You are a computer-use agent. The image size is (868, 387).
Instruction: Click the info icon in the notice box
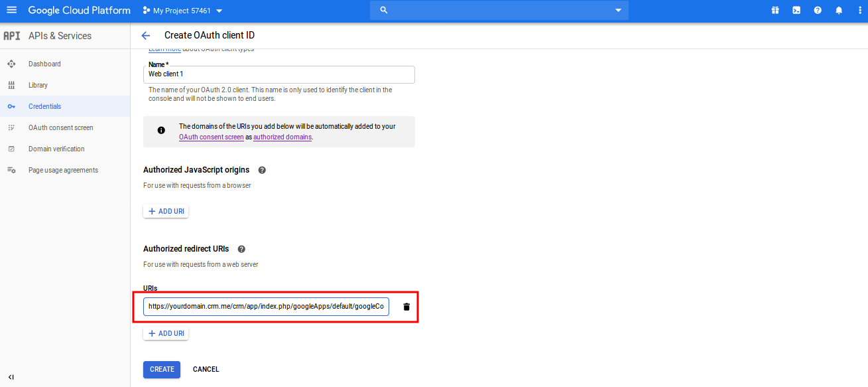point(161,130)
